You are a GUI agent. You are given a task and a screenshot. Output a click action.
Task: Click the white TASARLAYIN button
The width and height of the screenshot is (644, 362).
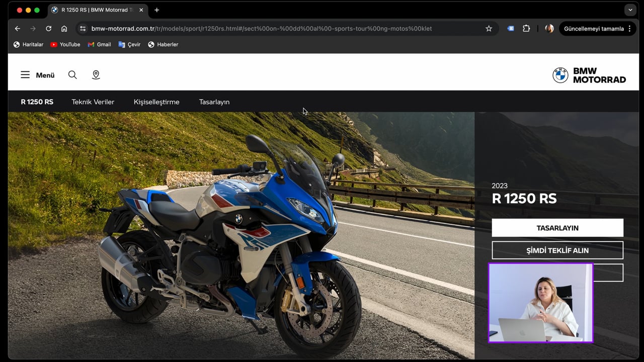pyautogui.click(x=557, y=228)
